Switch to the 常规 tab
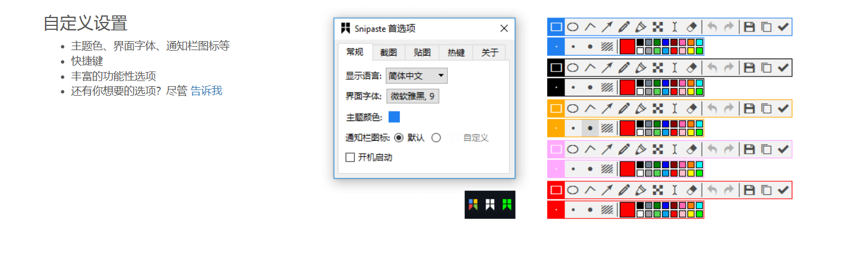The image size is (868, 255). (x=355, y=52)
